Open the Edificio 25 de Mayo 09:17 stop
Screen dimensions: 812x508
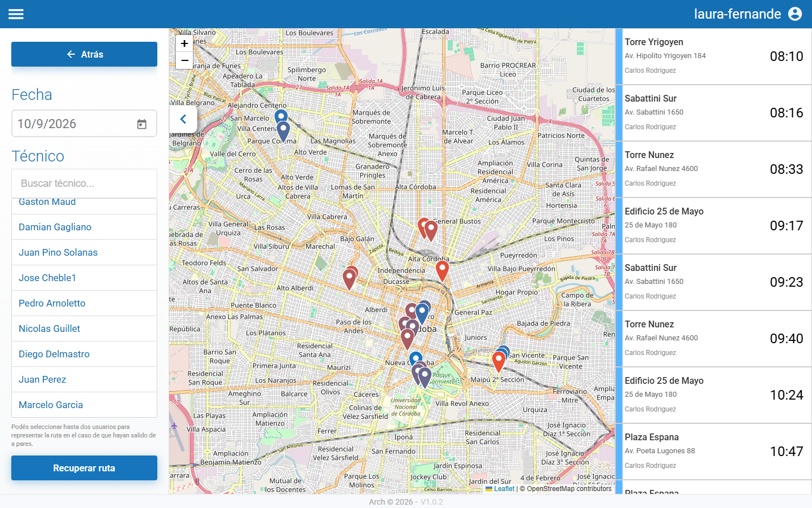coord(713,226)
